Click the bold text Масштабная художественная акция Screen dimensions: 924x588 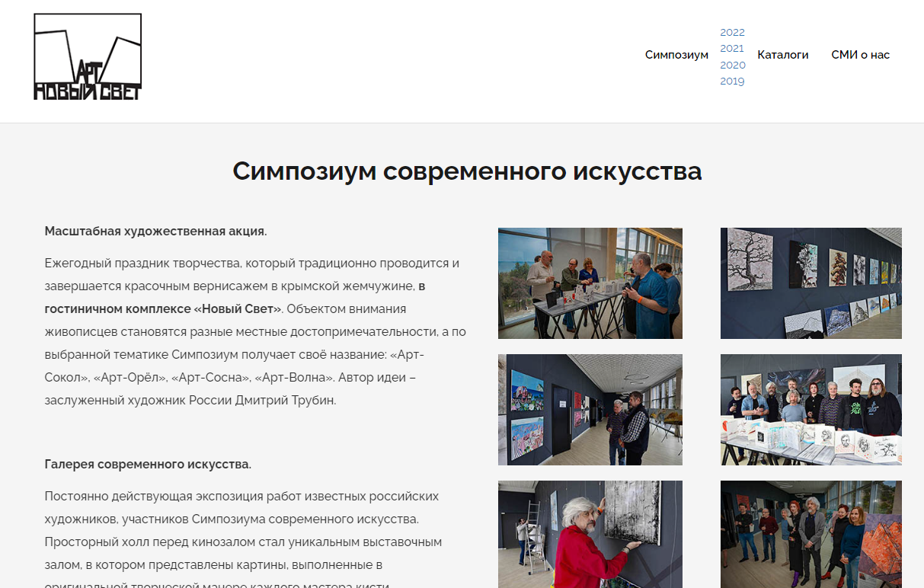pyautogui.click(x=155, y=232)
